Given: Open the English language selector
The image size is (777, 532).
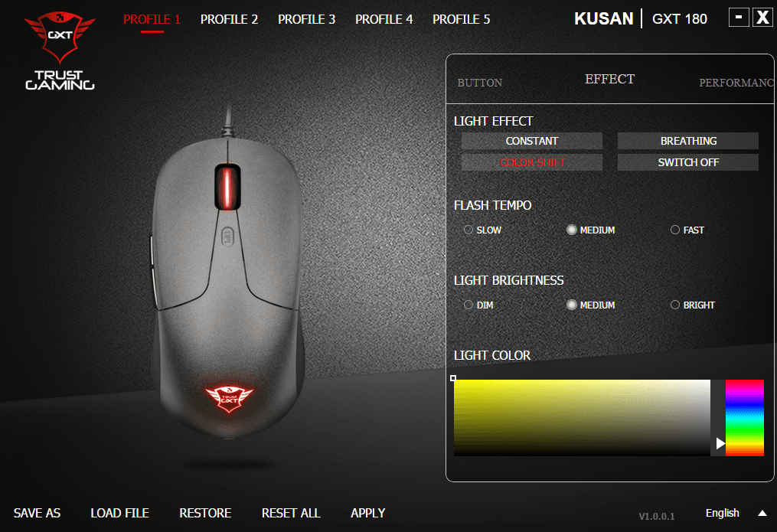Looking at the screenshot, I should [722, 513].
